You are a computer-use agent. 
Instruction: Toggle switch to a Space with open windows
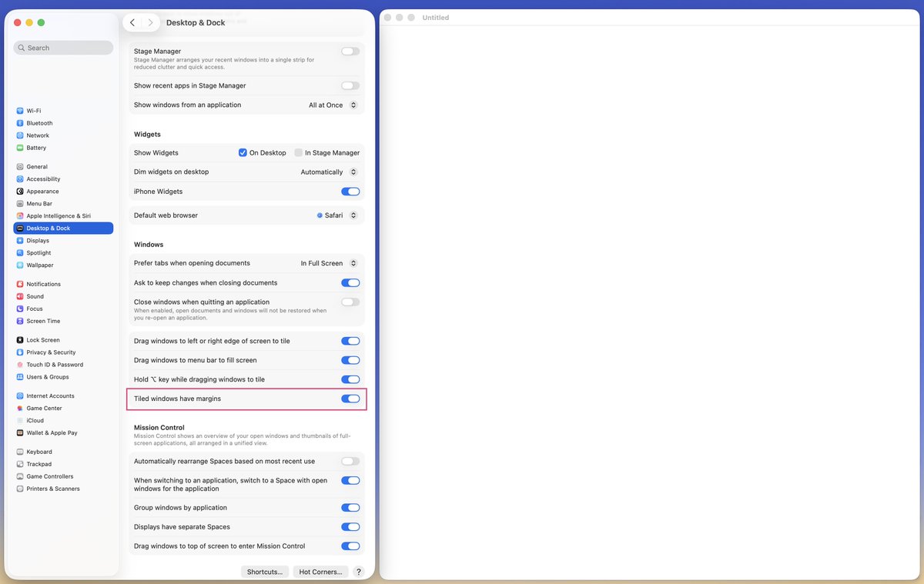coord(350,481)
